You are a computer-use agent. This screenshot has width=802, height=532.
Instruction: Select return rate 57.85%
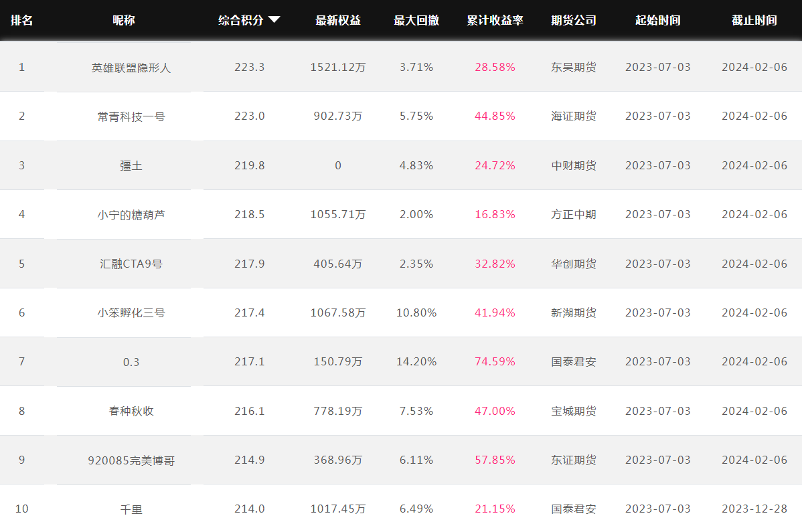click(495, 460)
